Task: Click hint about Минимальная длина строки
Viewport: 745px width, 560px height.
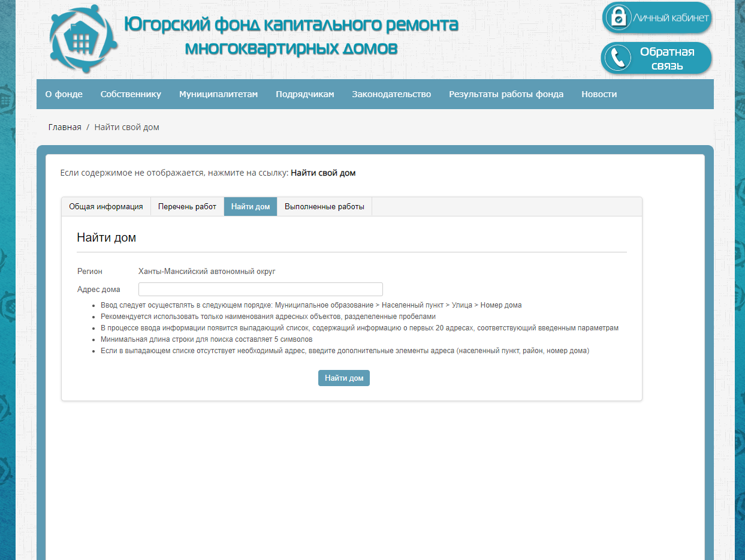Action: pyautogui.click(x=207, y=339)
